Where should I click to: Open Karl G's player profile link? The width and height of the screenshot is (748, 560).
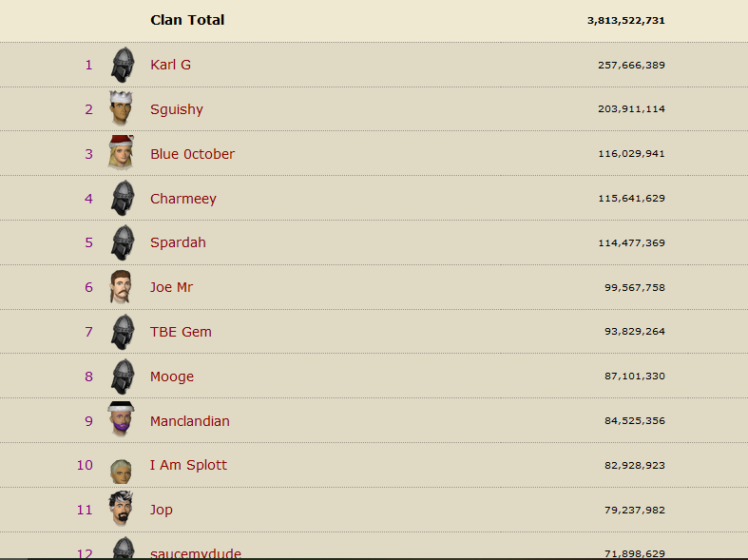point(170,65)
